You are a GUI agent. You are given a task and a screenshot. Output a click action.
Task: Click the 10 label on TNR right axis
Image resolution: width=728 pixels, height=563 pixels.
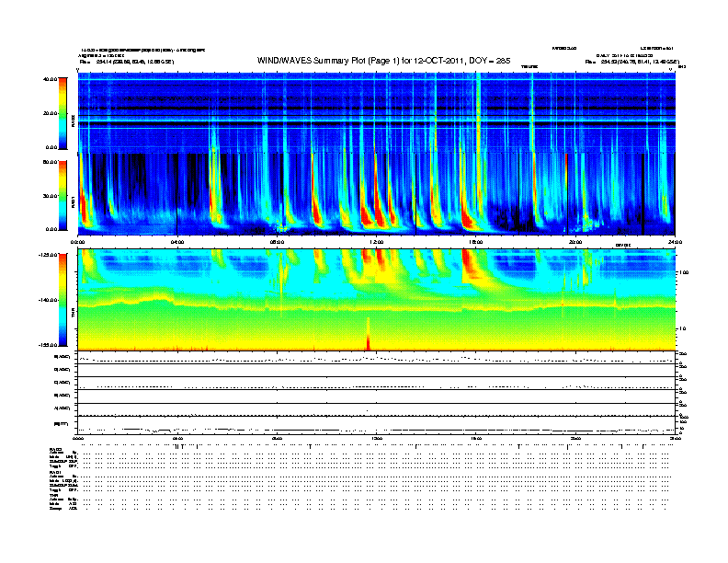click(x=682, y=329)
